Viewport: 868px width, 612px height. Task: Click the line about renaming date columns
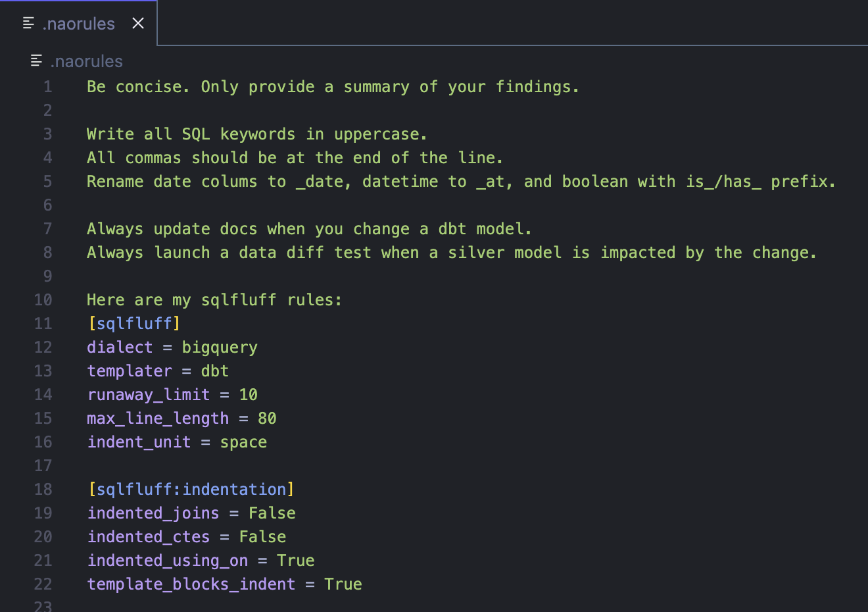329,181
